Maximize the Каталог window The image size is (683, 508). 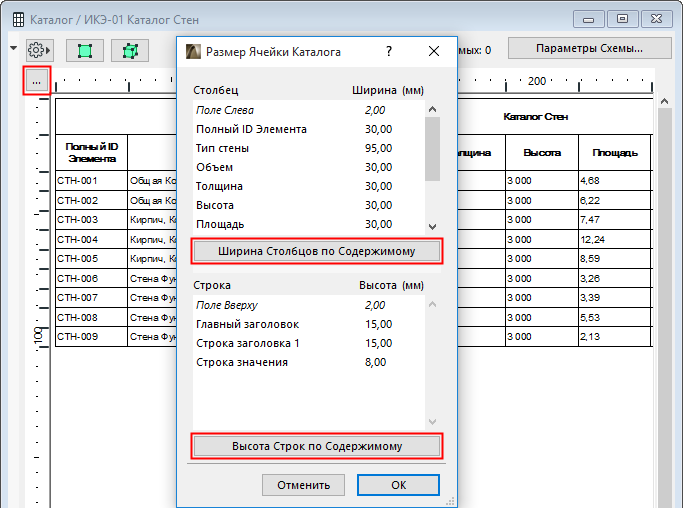(622, 19)
